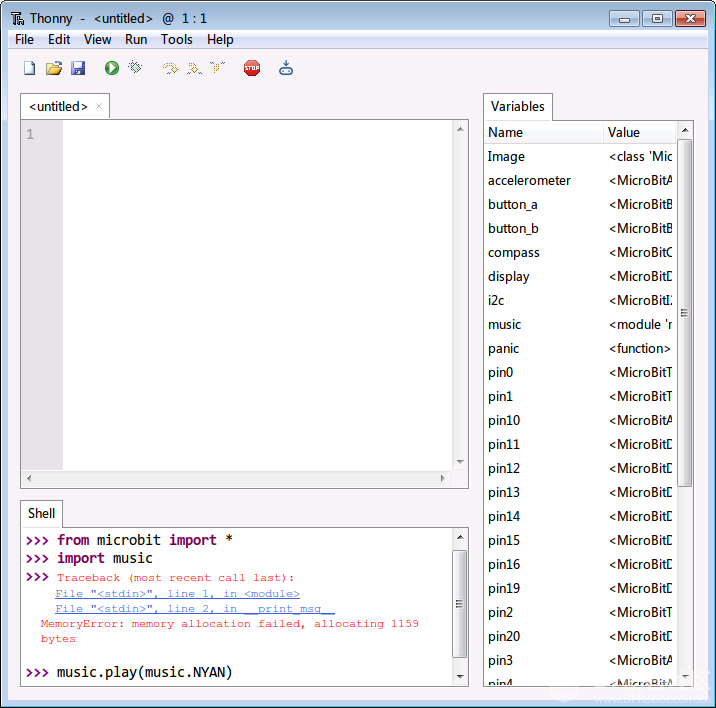Click the MemoryError message text in Shell
Viewport: 716px width, 708px height.
(229, 631)
